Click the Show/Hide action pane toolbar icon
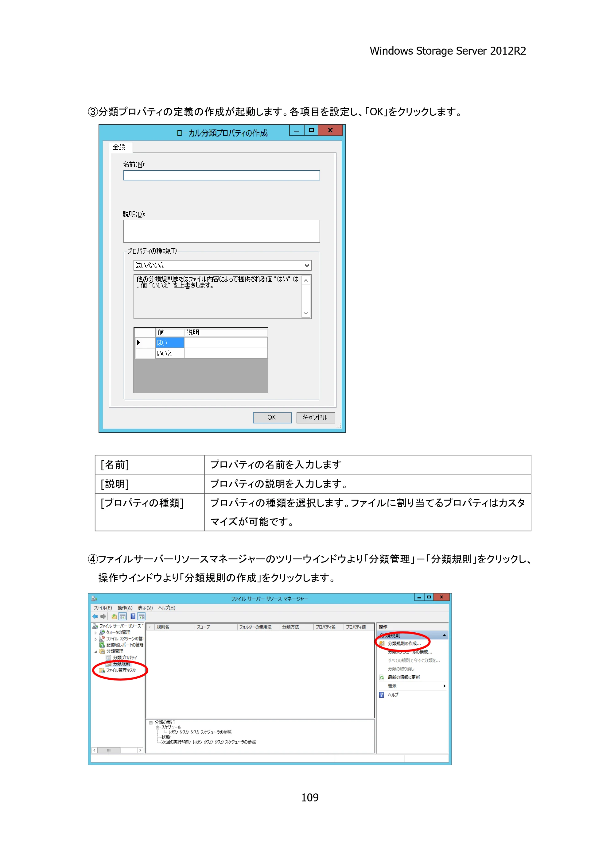The width and height of the screenshot is (614, 868). coord(141,617)
